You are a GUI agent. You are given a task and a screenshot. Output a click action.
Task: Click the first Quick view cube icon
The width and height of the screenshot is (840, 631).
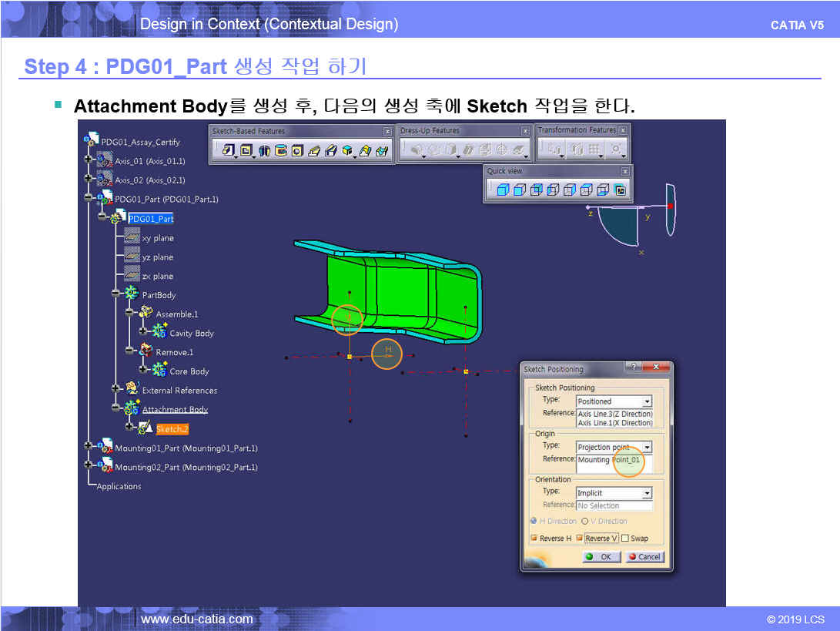tap(502, 190)
